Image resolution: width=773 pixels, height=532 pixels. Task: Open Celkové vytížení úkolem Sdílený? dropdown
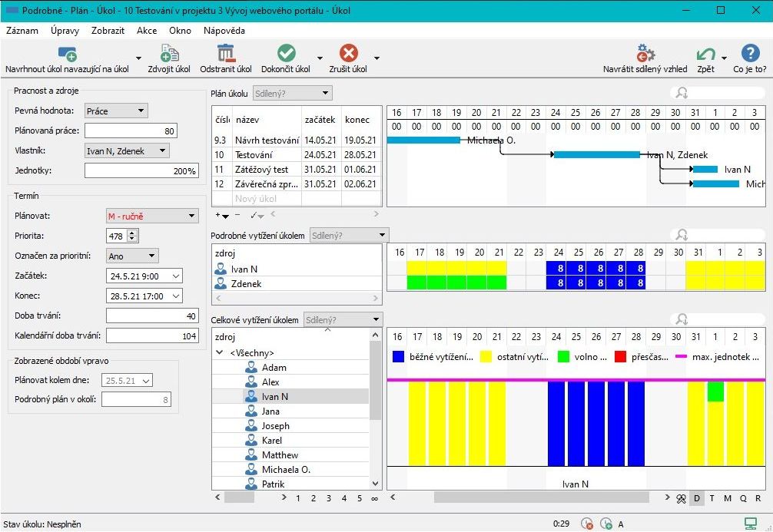(x=343, y=319)
